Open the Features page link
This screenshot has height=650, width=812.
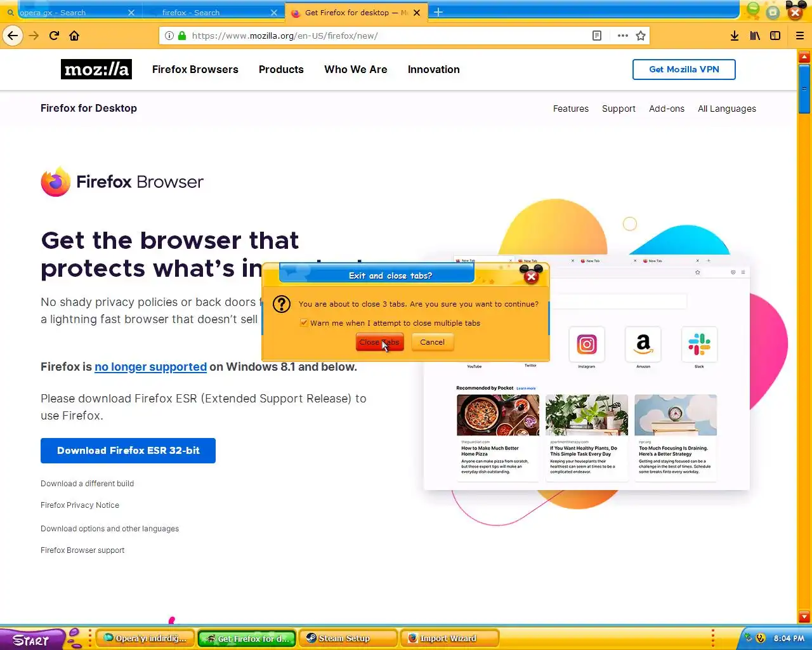pyautogui.click(x=571, y=109)
